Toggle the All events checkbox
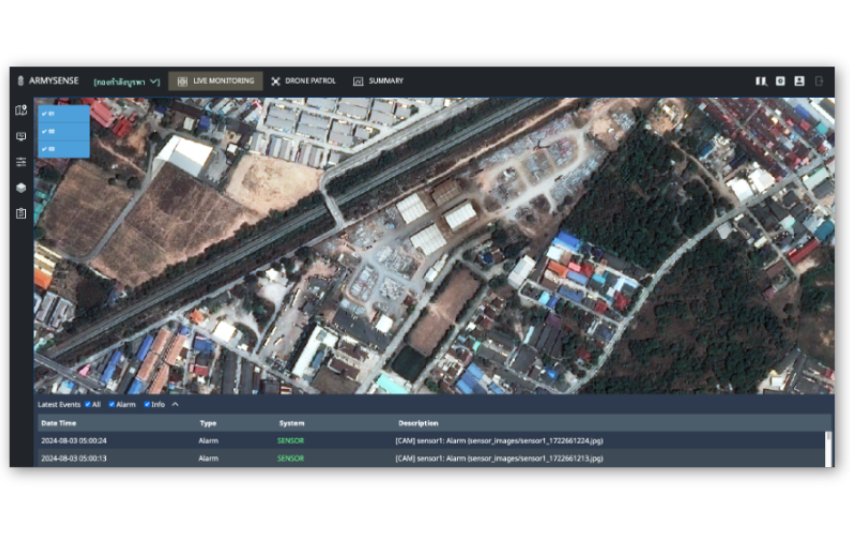Viewport: 850px width, 540px height. (x=87, y=405)
